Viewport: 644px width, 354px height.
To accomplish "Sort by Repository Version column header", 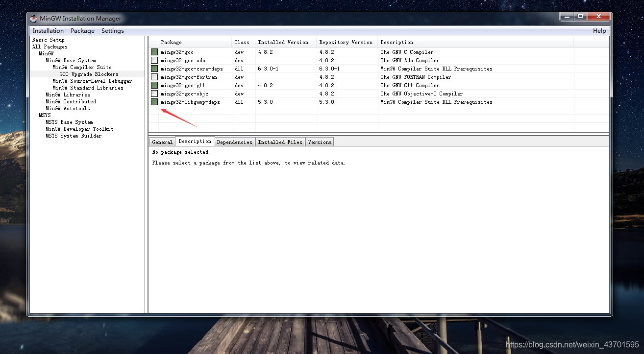I will [x=347, y=43].
